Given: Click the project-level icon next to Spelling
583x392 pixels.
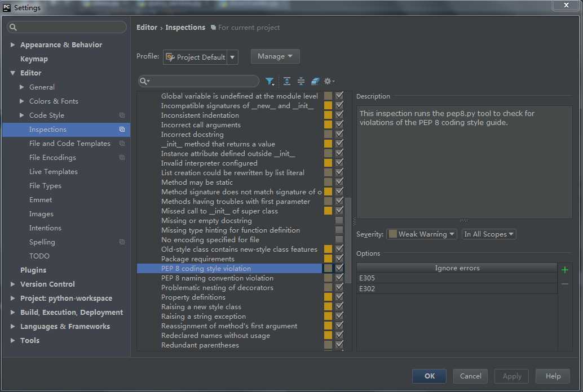Looking at the screenshot, I should click(x=122, y=242).
